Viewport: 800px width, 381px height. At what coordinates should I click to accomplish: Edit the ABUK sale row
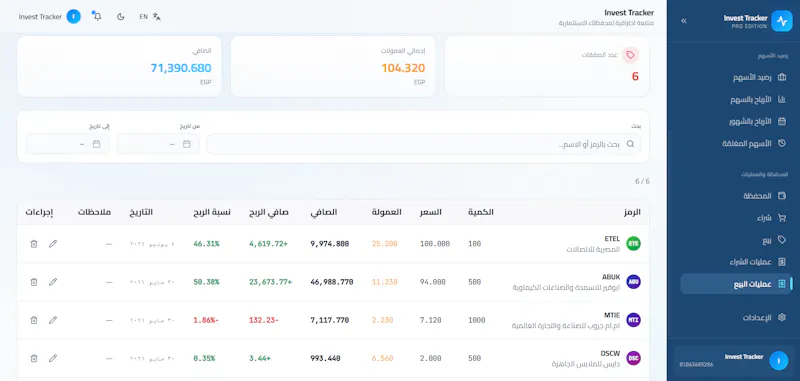coord(53,282)
